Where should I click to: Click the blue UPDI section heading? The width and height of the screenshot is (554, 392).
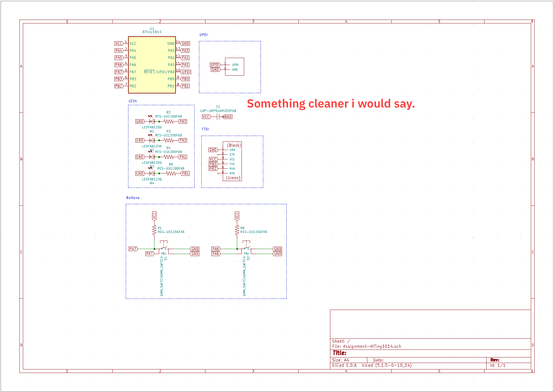(203, 35)
